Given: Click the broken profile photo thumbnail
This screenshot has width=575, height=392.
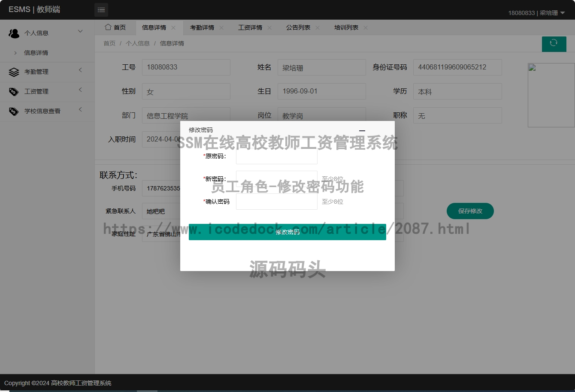Looking at the screenshot, I should [551, 95].
